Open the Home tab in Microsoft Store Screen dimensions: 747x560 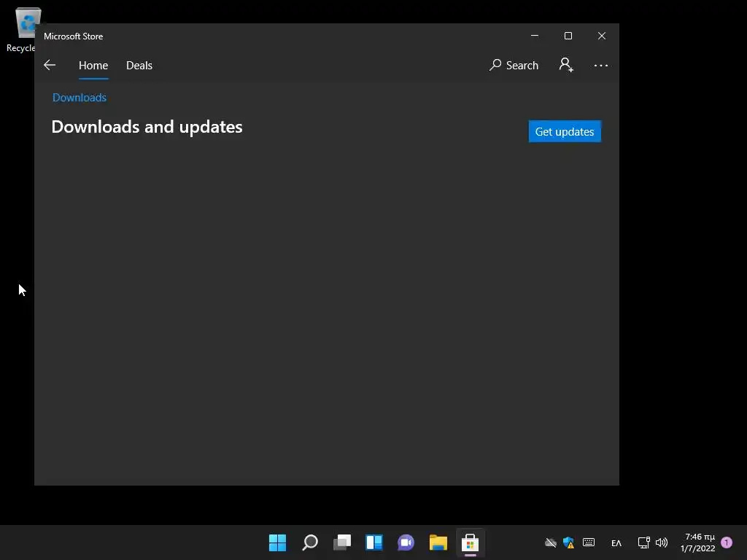click(x=93, y=65)
